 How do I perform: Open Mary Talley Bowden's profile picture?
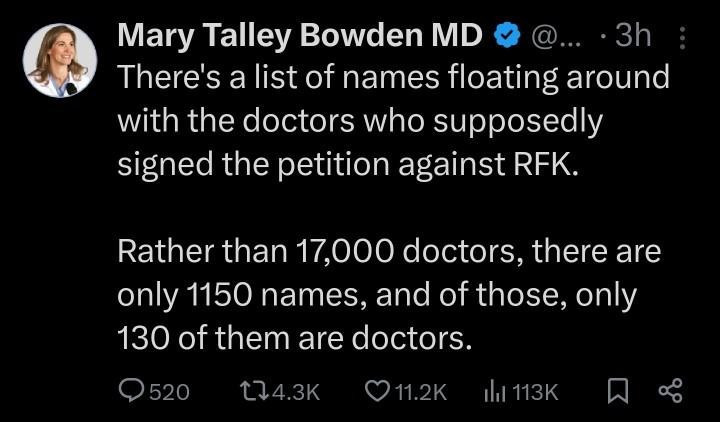click(60, 60)
